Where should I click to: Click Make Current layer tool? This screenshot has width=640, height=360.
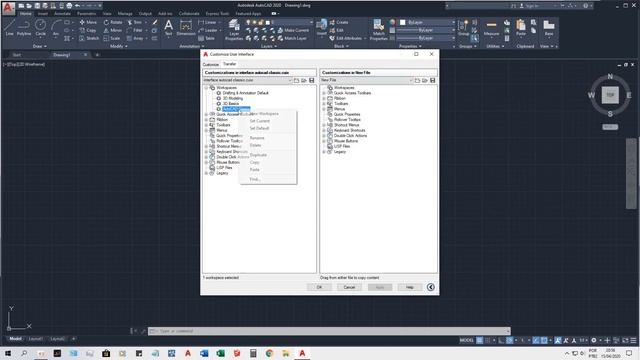tap(293, 30)
